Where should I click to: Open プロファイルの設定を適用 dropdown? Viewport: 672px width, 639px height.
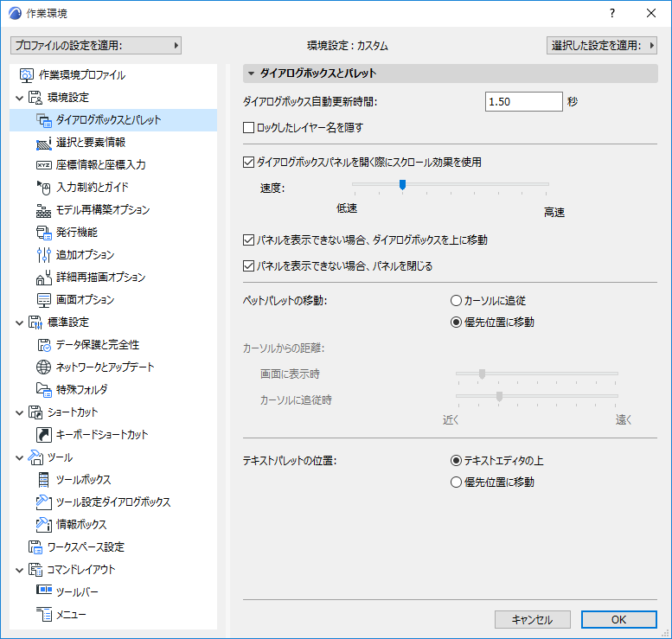(96, 46)
